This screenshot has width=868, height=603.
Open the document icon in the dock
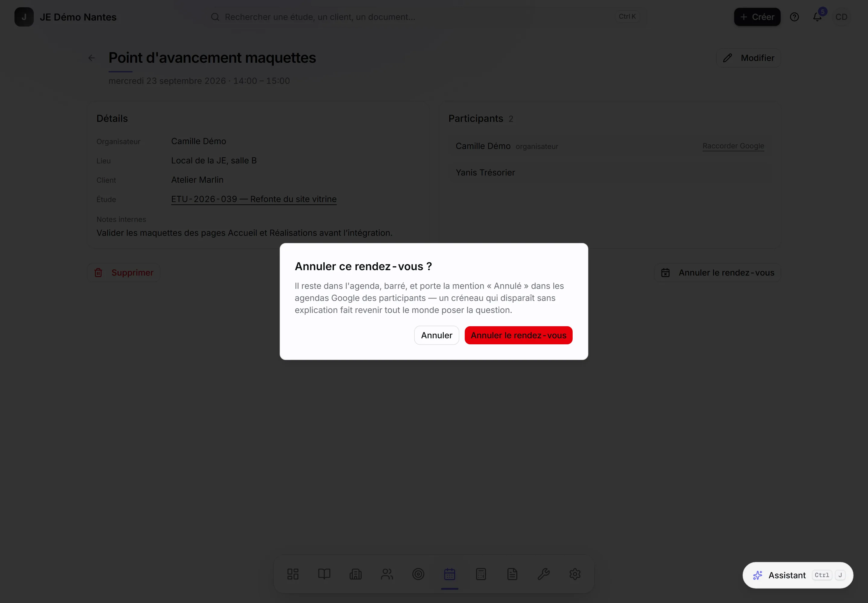point(512,574)
